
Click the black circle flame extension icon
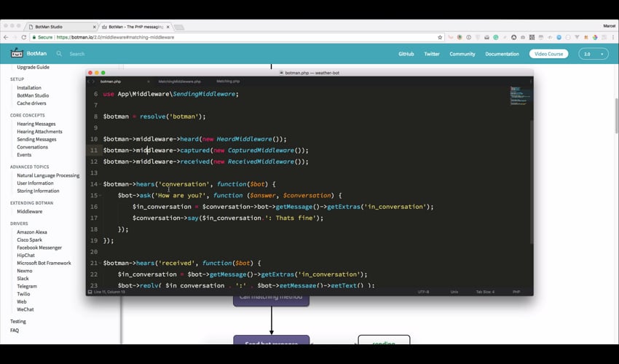(x=513, y=37)
